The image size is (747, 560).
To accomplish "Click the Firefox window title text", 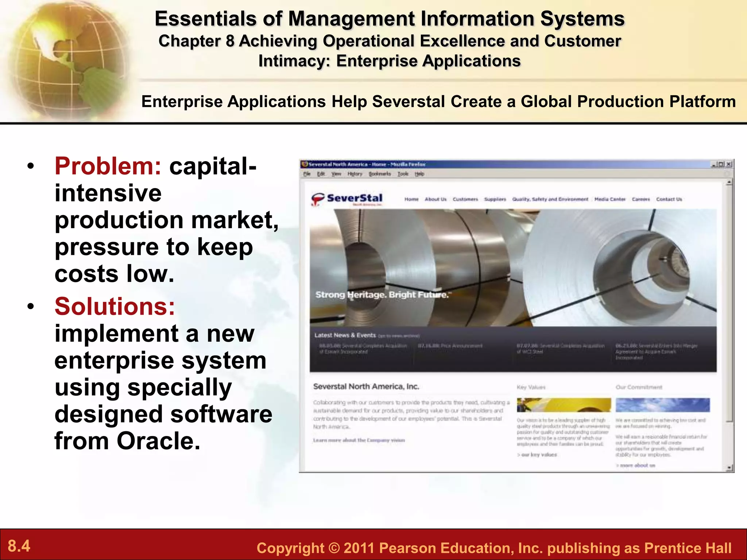I will (367, 164).
